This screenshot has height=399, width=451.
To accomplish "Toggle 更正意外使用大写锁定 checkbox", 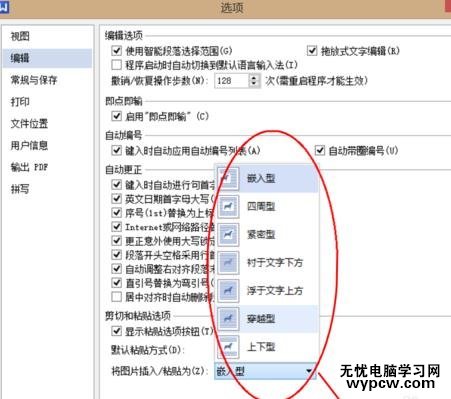I will [116, 241].
